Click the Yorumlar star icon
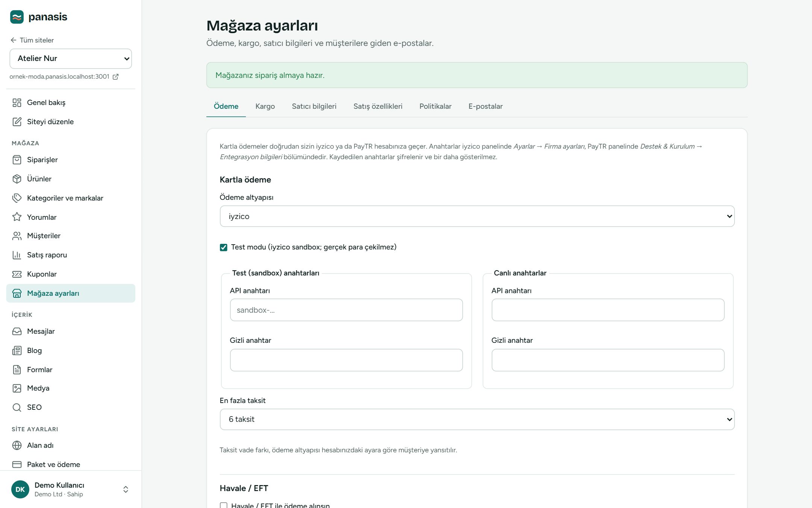 [17, 217]
